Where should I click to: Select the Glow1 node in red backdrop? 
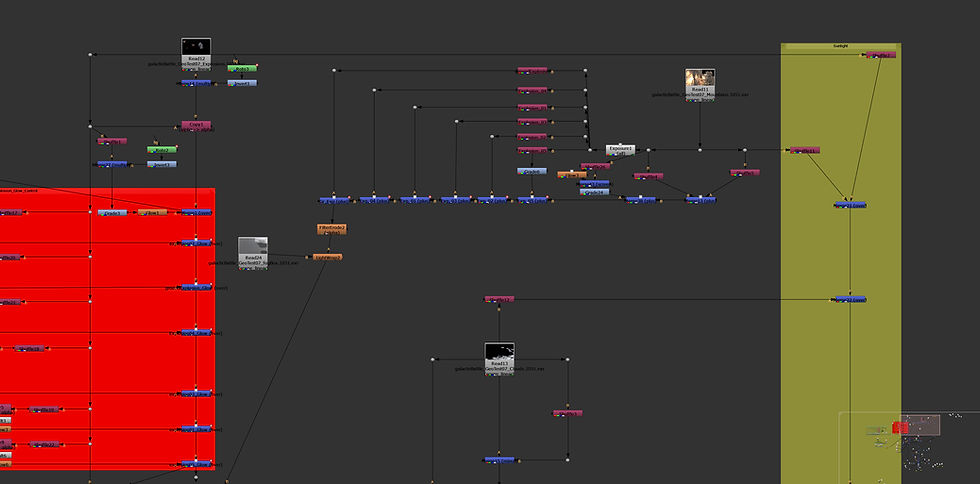point(152,213)
